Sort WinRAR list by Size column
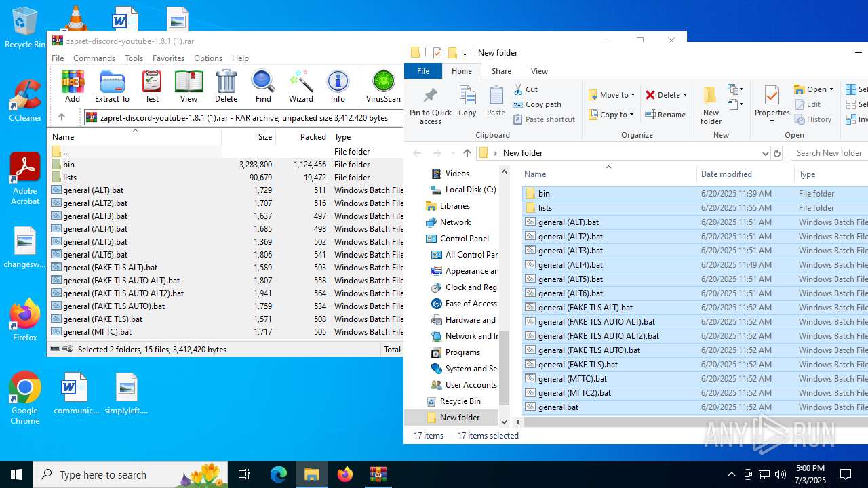Screen dimensions: 868x488 [249, 136]
